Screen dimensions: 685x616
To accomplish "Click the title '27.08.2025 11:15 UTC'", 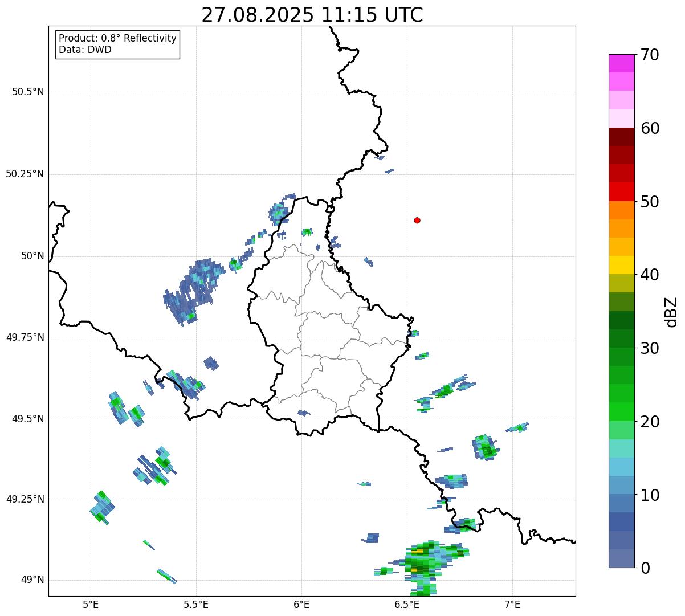I will (x=312, y=14).
